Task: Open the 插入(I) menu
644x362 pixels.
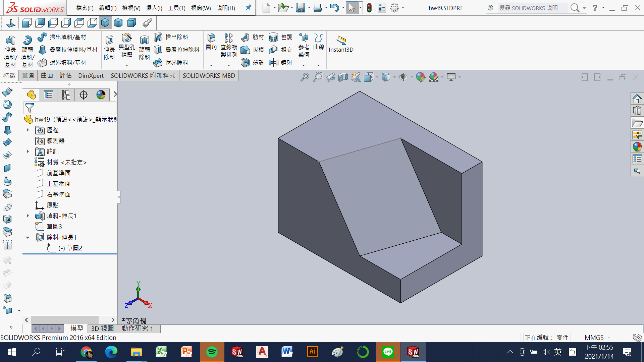Action: [154, 8]
